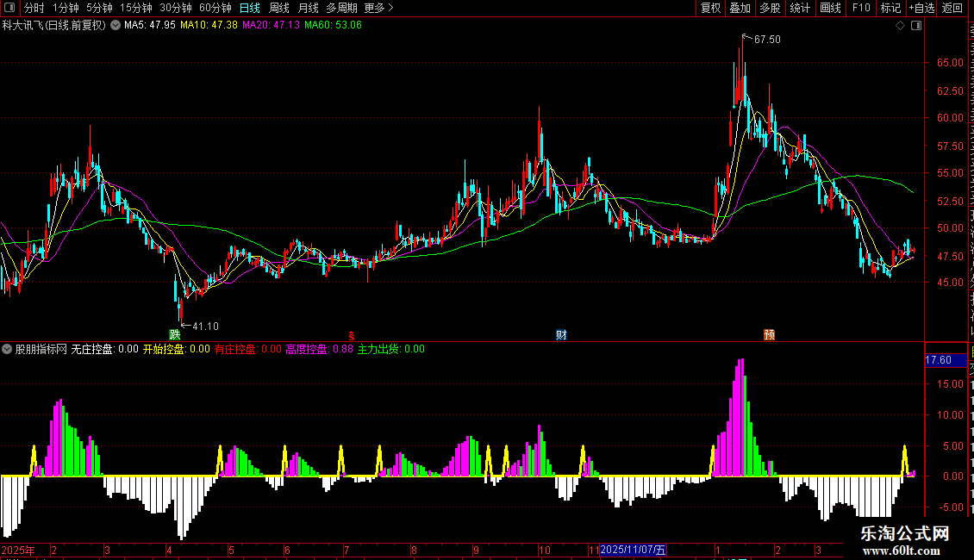Open F10 company information
The height and width of the screenshot is (560, 974).
point(861,8)
